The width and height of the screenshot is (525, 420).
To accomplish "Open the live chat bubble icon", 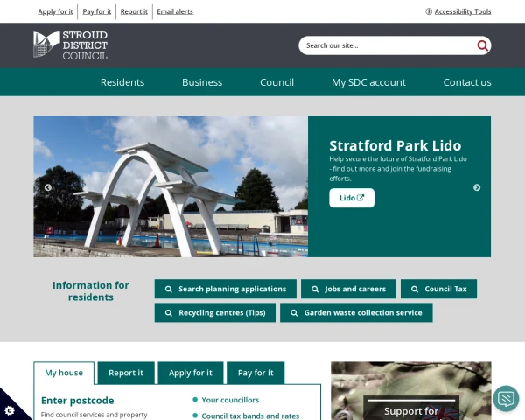I will pos(506,399).
